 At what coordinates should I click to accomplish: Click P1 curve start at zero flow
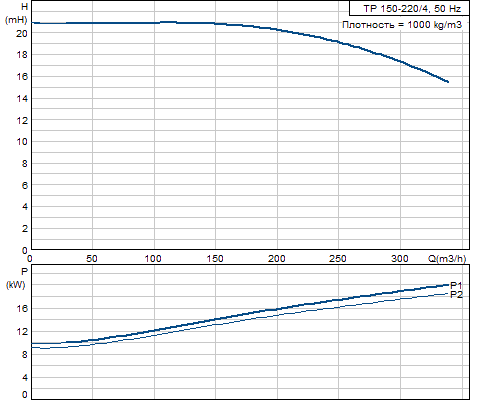(33, 343)
